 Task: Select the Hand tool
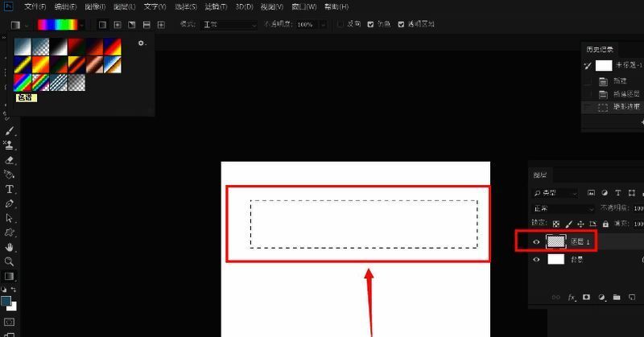click(x=9, y=247)
